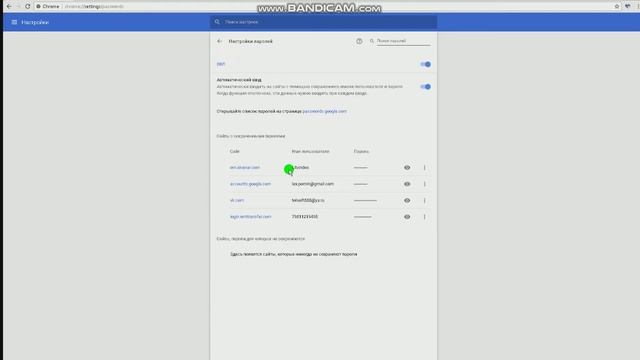
Task: Open the help question mark icon
Action: pos(359,41)
